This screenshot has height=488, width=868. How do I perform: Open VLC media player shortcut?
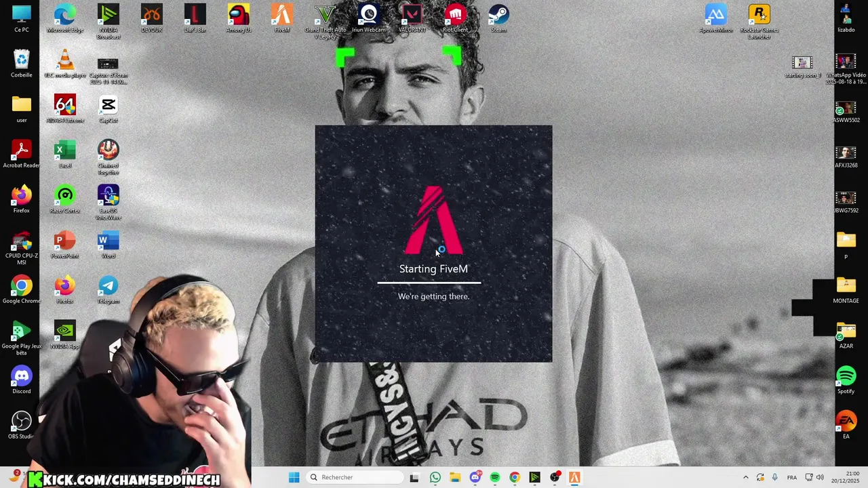[65, 64]
